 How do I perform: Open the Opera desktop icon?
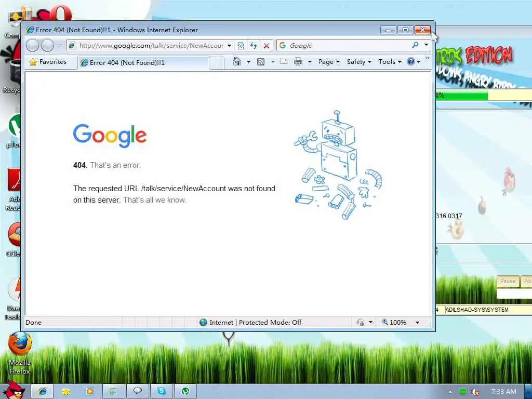point(60,12)
